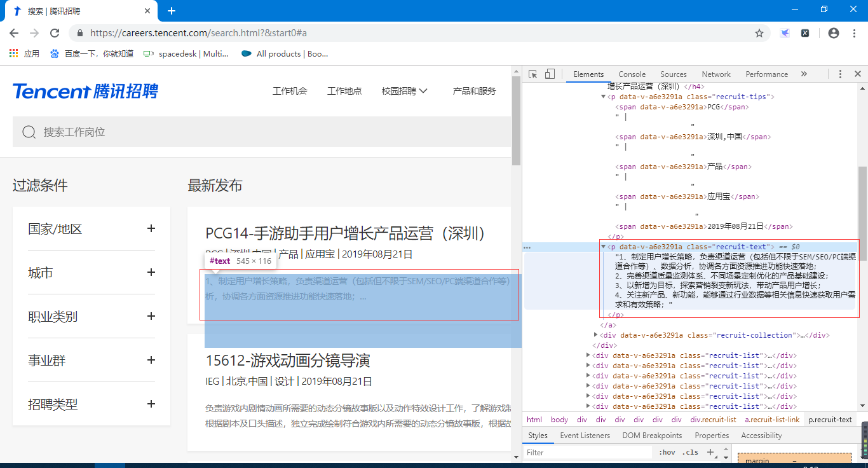The width and height of the screenshot is (868, 468).
Task: Collapse the selected recruit-text p node
Action: [x=604, y=247]
